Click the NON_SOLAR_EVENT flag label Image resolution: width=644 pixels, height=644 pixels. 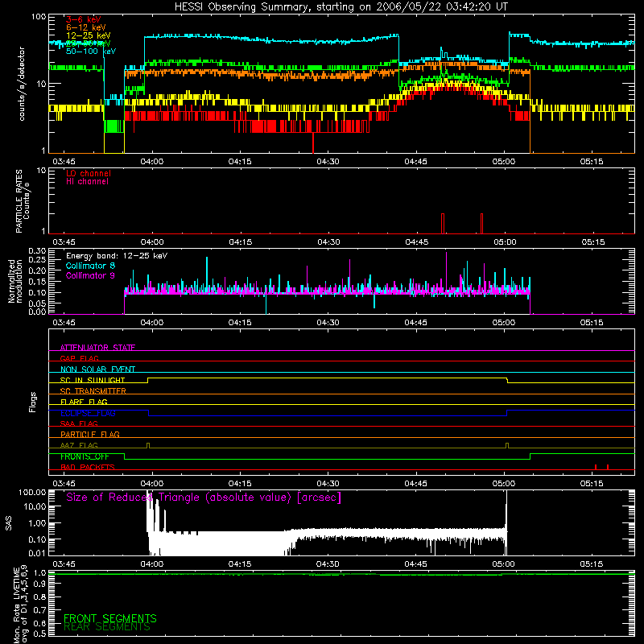coord(97,369)
